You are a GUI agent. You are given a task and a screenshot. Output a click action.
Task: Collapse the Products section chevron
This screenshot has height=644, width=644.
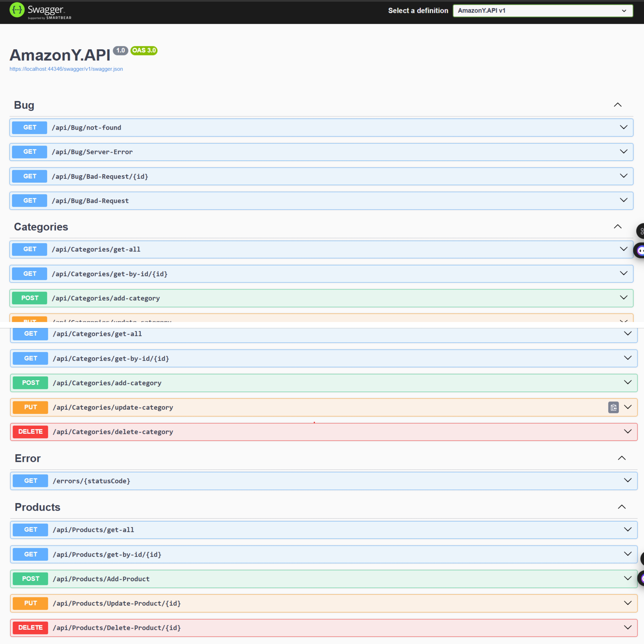click(x=622, y=507)
